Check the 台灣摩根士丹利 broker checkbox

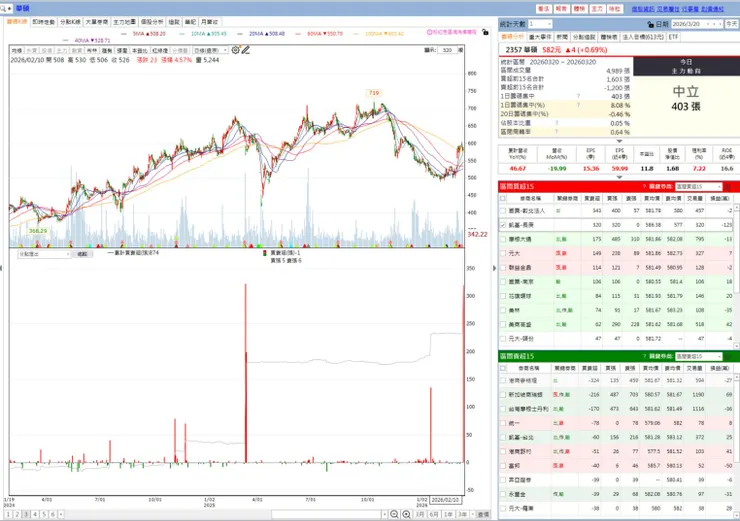click(x=503, y=409)
